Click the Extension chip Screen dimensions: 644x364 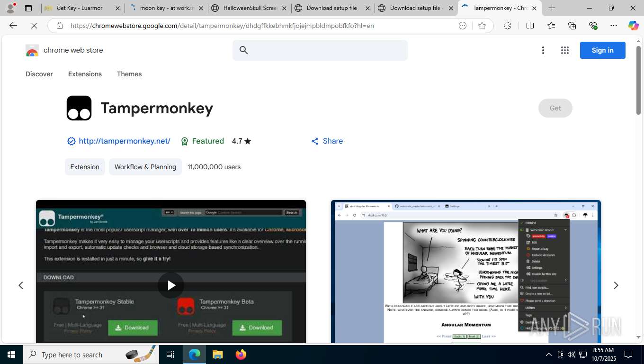(85, 167)
